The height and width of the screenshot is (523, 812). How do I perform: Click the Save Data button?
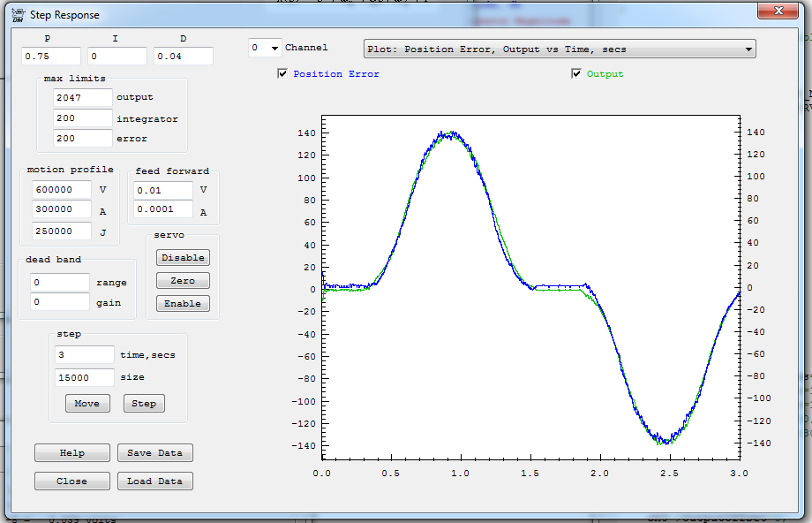[154, 452]
